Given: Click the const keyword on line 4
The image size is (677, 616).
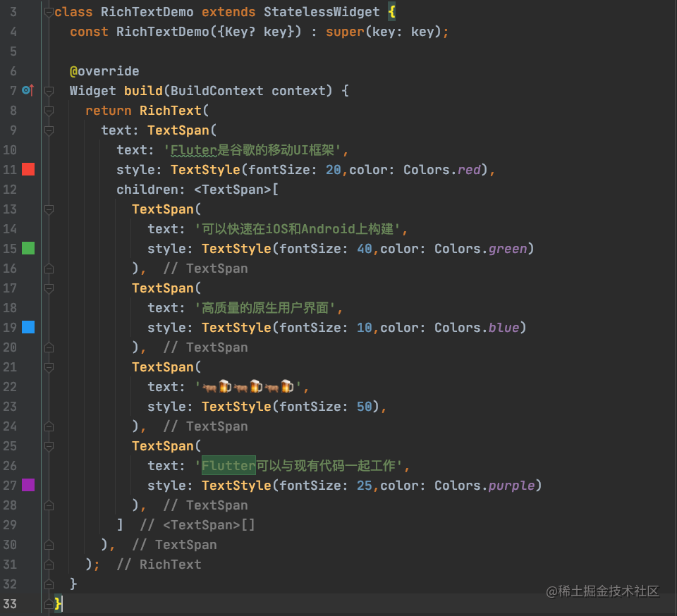Looking at the screenshot, I should click(x=89, y=32).
